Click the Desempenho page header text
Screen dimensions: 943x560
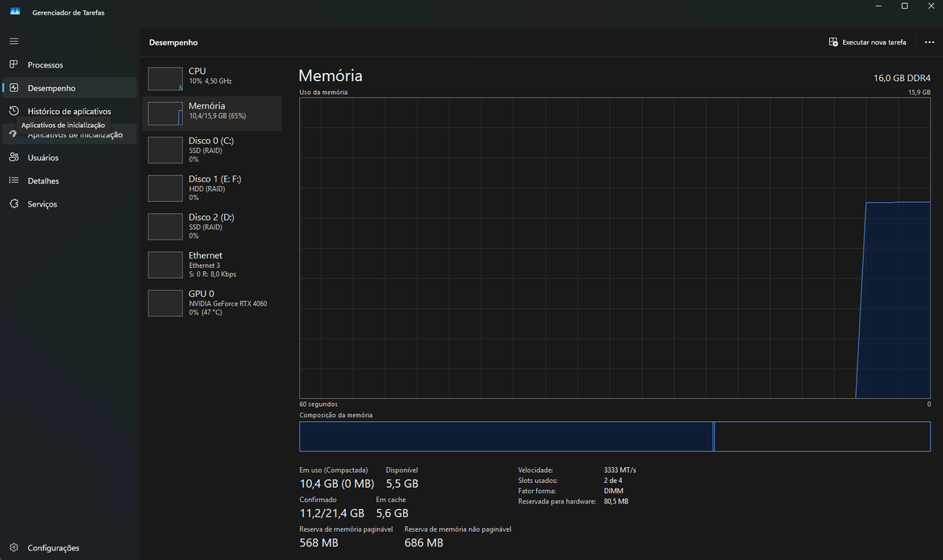coord(174,42)
